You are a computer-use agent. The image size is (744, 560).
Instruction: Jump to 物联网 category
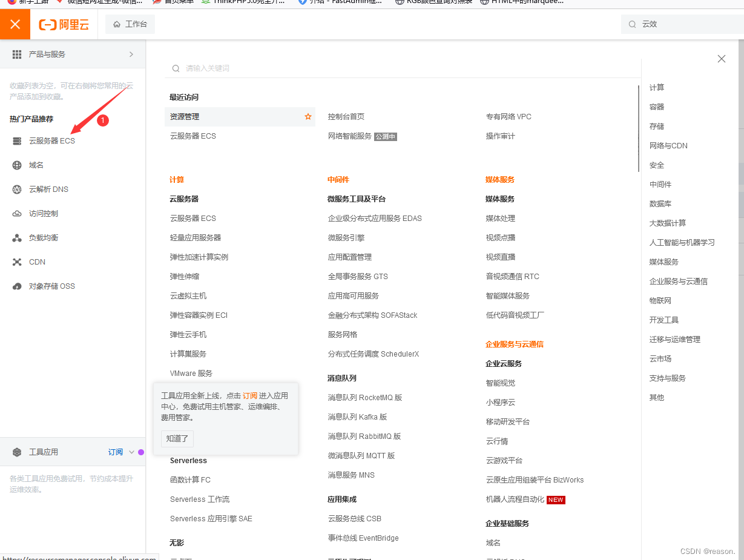pyautogui.click(x=660, y=301)
